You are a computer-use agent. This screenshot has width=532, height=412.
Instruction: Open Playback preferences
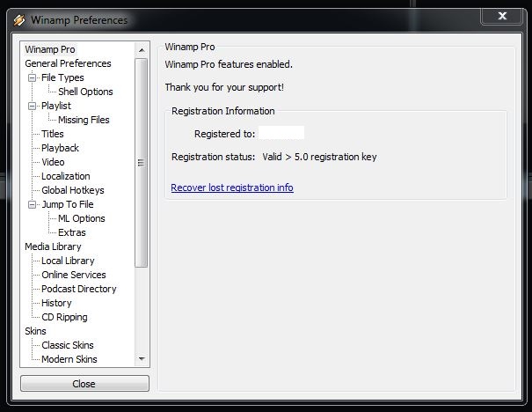pyautogui.click(x=60, y=148)
